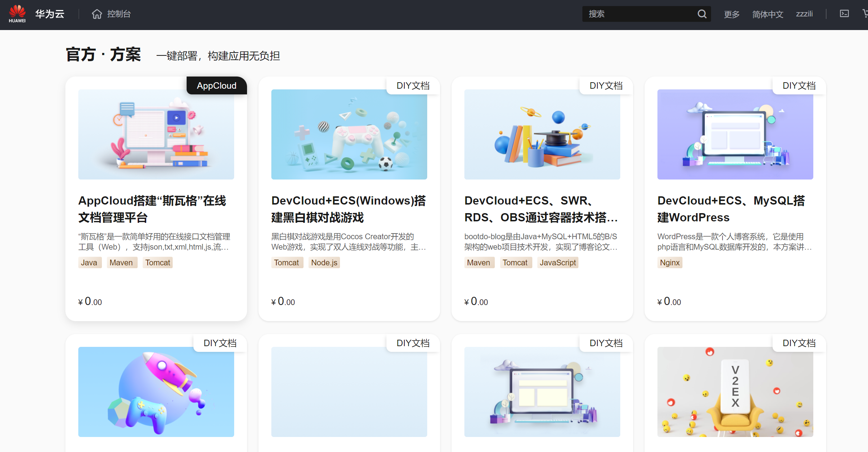Open the CloudShell terminal icon
868x452 pixels.
(x=844, y=14)
